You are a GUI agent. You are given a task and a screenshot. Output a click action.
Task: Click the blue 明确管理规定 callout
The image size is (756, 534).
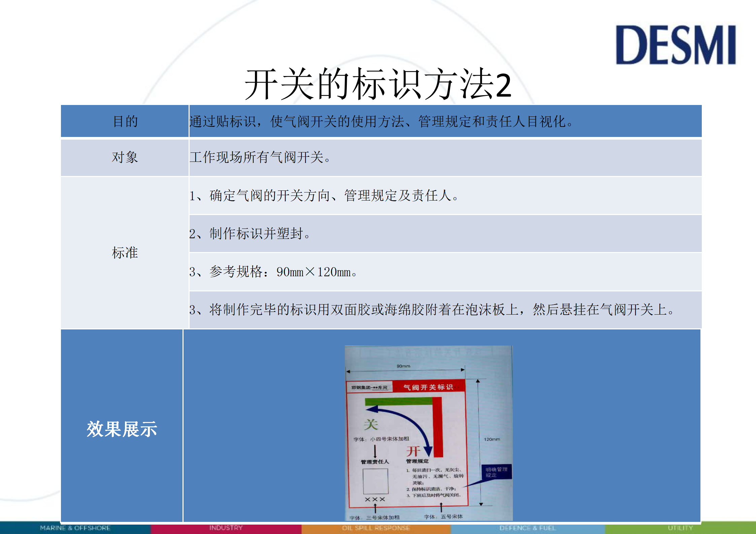pos(497,472)
